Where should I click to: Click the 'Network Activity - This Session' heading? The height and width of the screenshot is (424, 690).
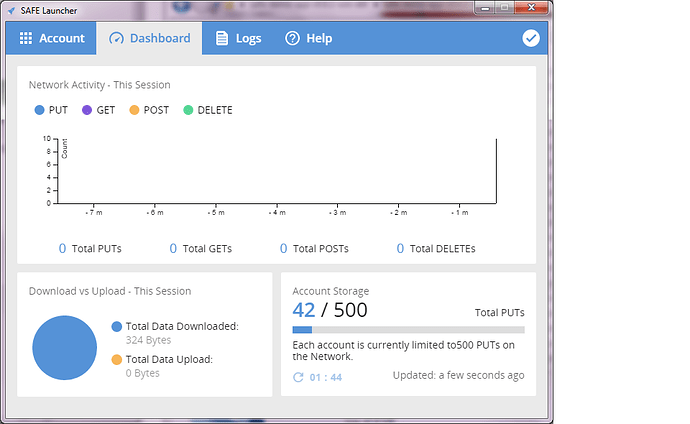(99, 85)
